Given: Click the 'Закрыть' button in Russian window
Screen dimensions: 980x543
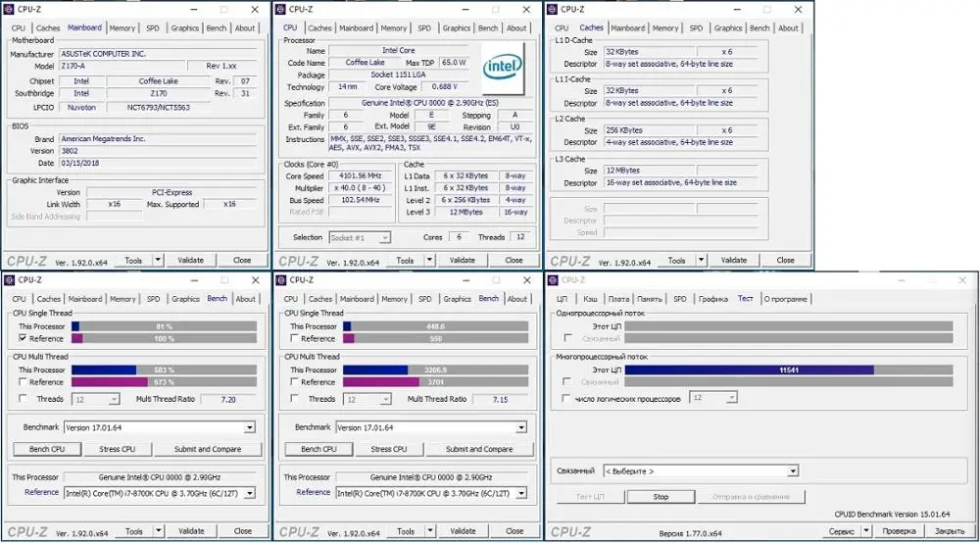Looking at the screenshot, I should (x=950, y=530).
